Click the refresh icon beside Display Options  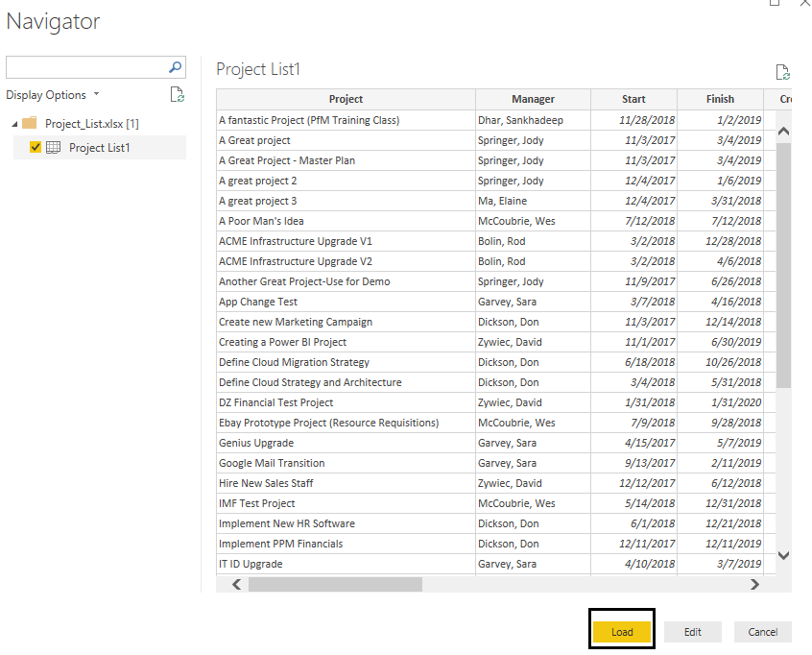(177, 94)
